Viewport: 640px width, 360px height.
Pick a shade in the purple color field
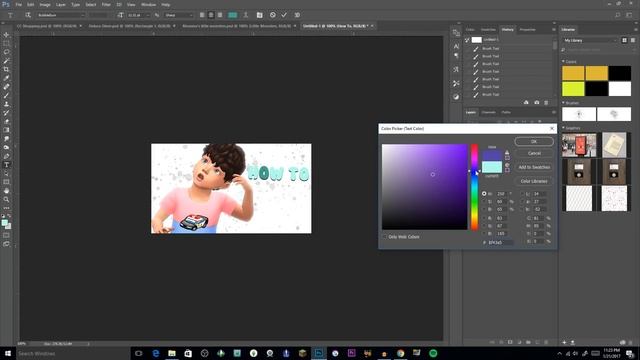point(424,187)
